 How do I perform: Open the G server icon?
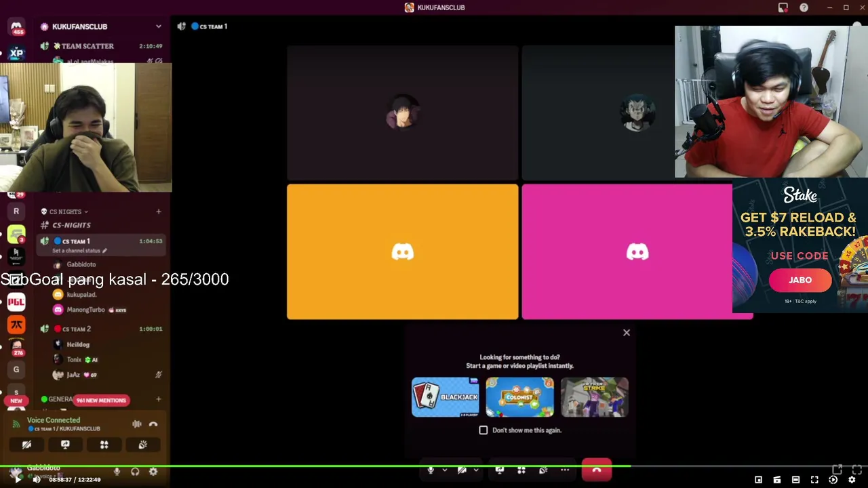click(x=16, y=369)
